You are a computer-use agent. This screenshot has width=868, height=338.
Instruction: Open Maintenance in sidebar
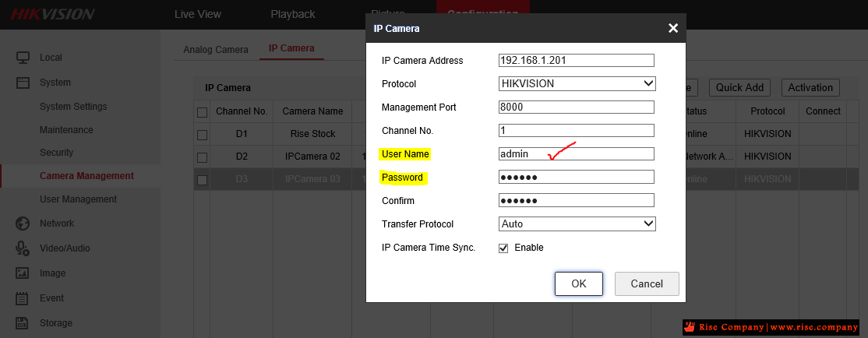[66, 130]
